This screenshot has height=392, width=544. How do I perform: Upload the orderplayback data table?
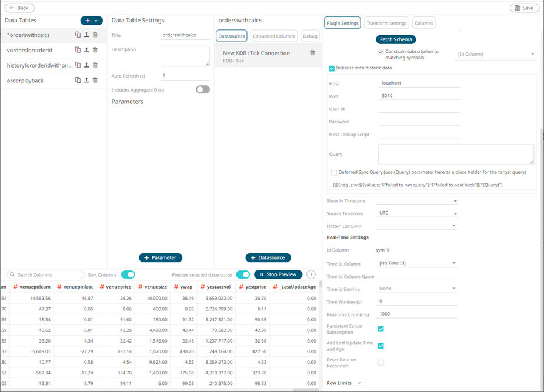point(86,80)
